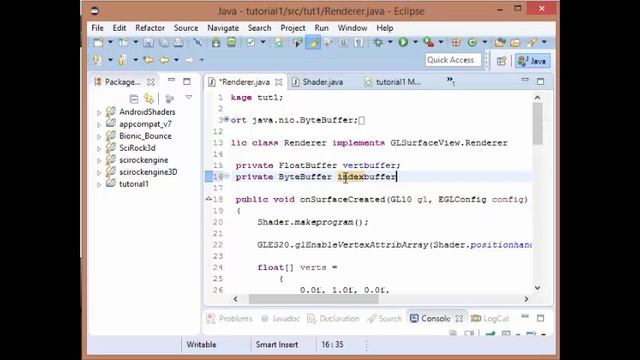Viewport: 640px width, 360px height.
Task: Open the Window menu
Action: coord(352,28)
